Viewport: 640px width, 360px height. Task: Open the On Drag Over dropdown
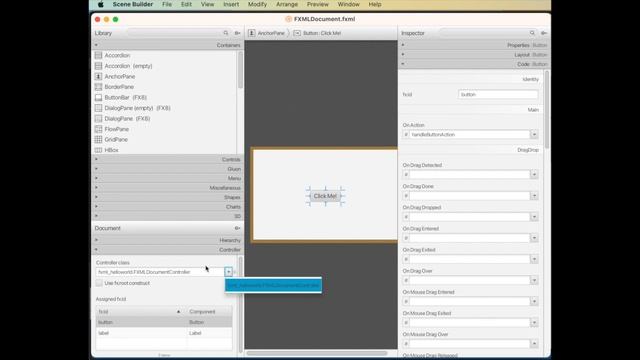click(534, 280)
